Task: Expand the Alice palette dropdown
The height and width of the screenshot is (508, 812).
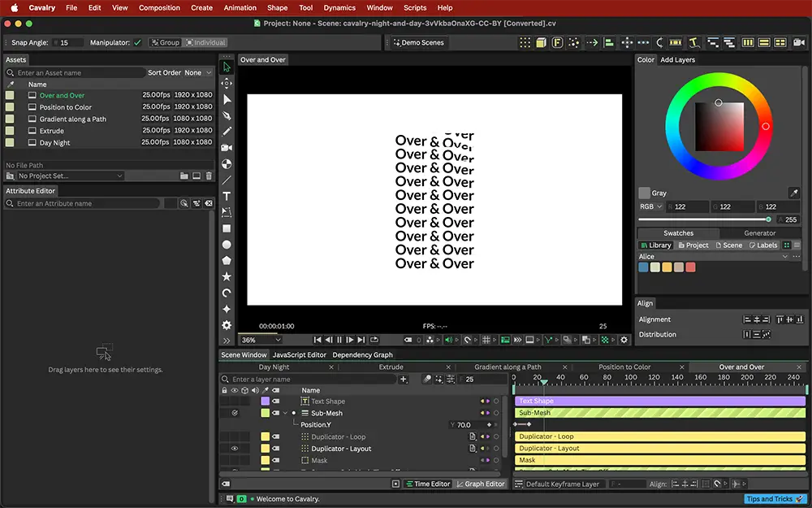Action: tap(785, 257)
